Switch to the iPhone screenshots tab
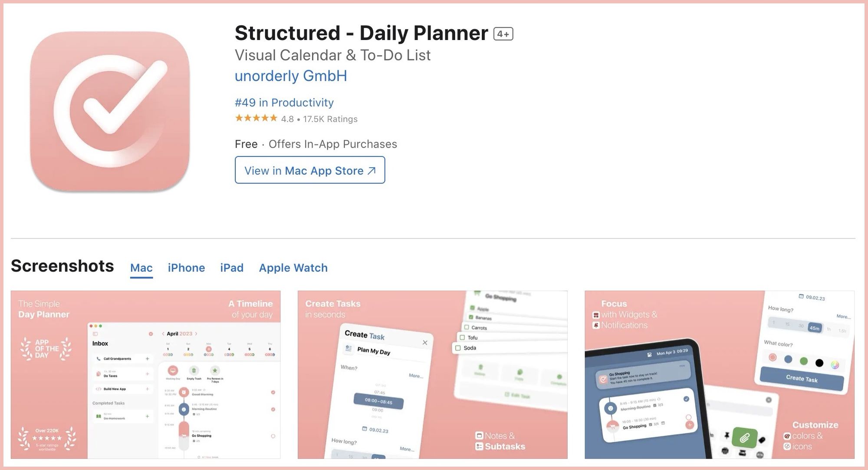 point(186,268)
